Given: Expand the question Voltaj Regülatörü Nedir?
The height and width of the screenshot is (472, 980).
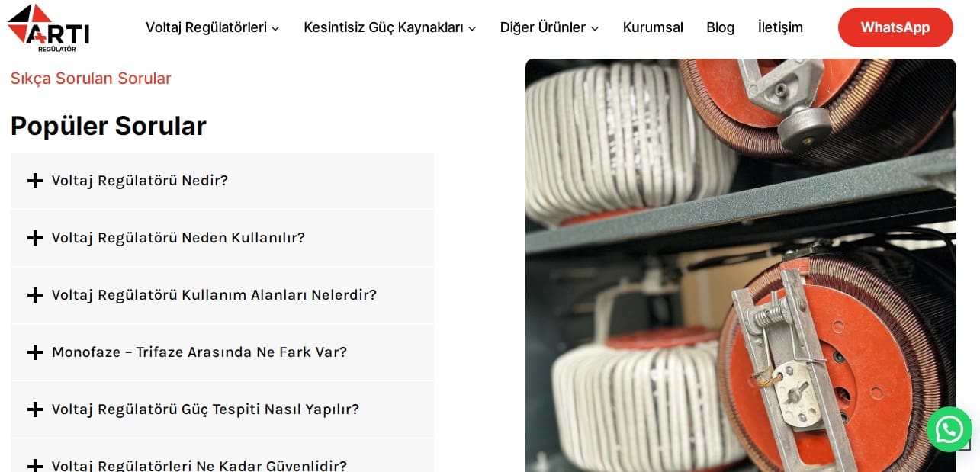Looking at the screenshot, I should pos(222,181).
